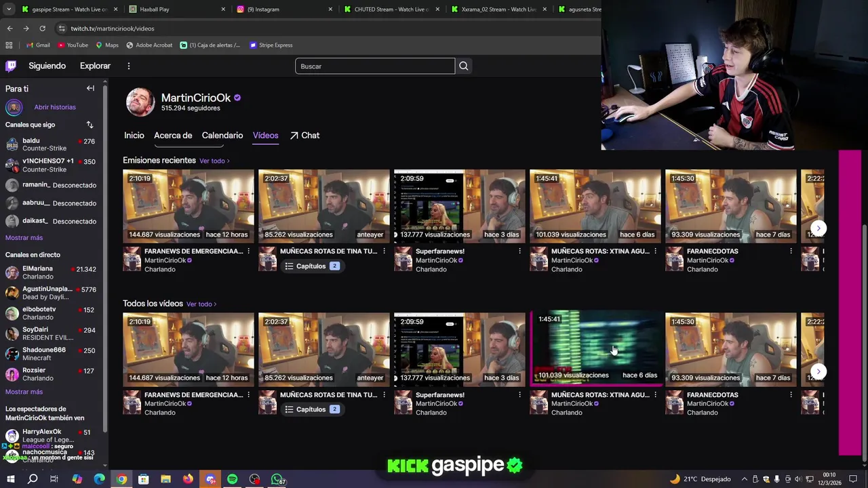868x488 pixels.
Task: Open the Maps bookmark
Action: click(x=107, y=45)
